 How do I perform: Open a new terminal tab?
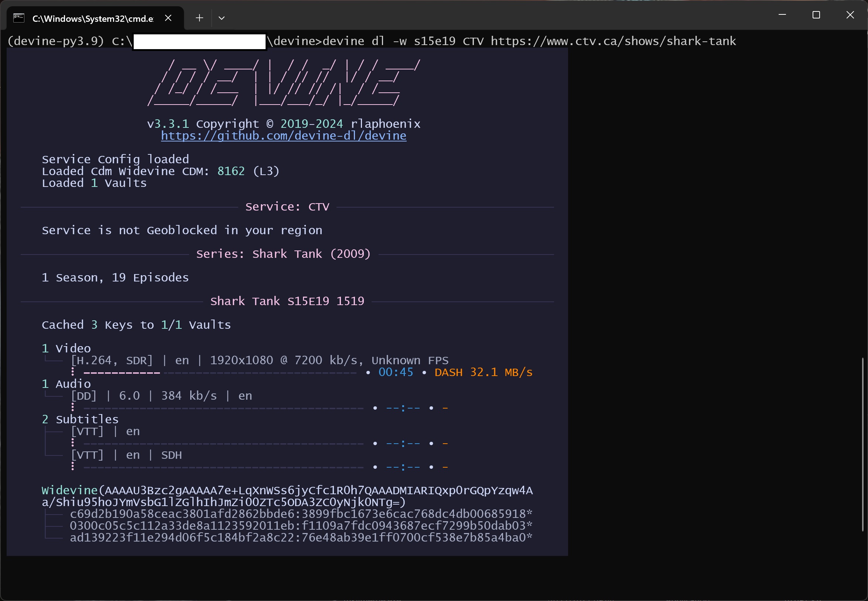click(x=199, y=18)
